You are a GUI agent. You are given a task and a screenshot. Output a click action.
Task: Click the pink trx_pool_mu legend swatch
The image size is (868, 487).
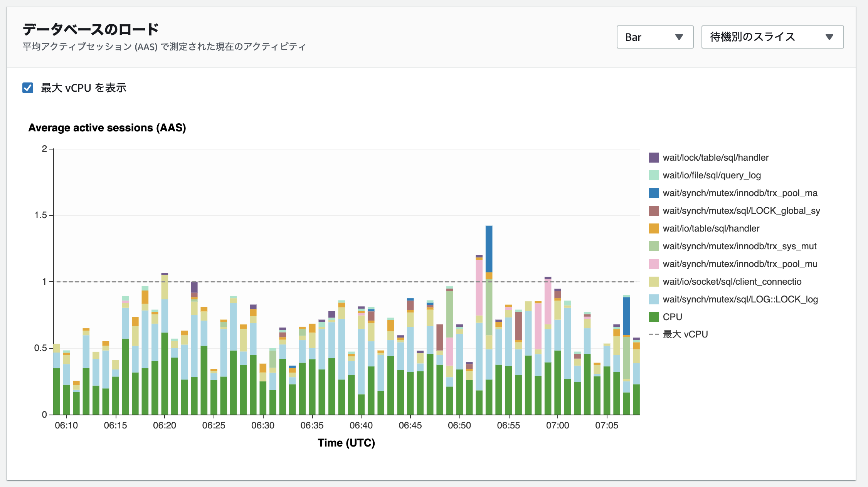pyautogui.click(x=654, y=264)
